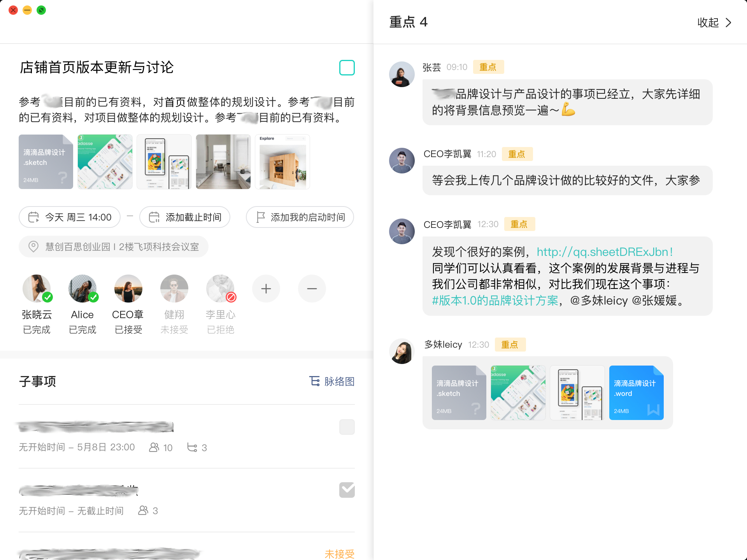Open the http://qq.sheetDRExJbn link

[605, 252]
